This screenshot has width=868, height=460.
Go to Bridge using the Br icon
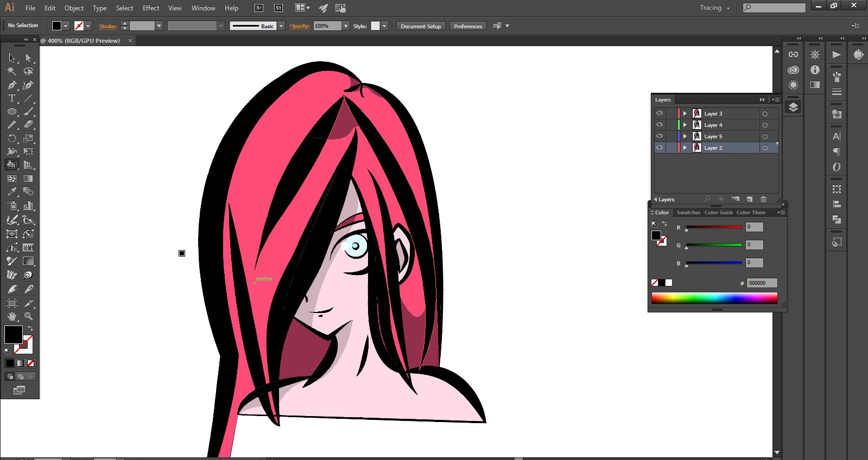tap(259, 8)
